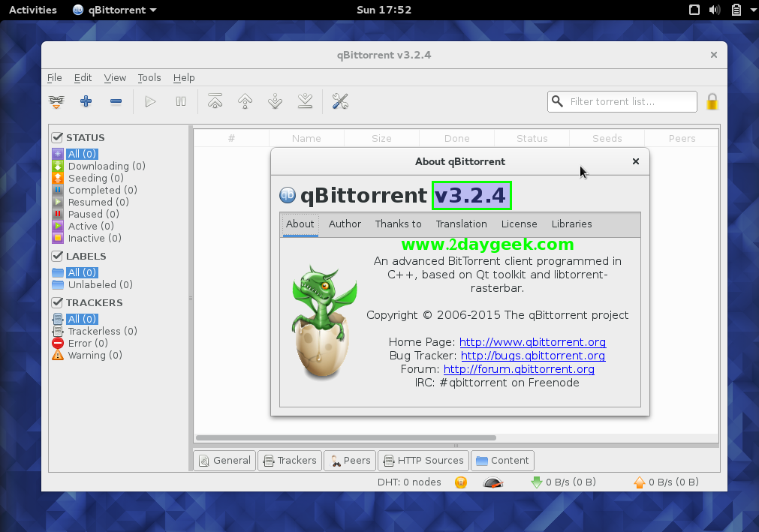
Task: Click the increase priority up-arrow icon
Action: point(245,101)
